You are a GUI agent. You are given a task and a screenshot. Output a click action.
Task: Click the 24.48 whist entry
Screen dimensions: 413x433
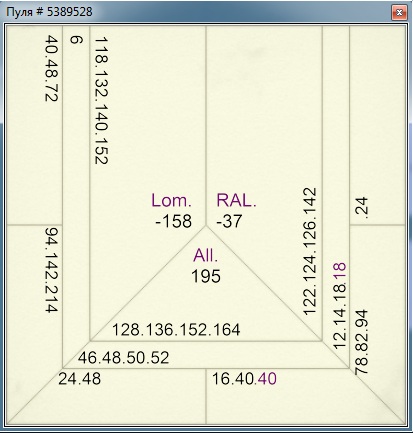(x=80, y=379)
